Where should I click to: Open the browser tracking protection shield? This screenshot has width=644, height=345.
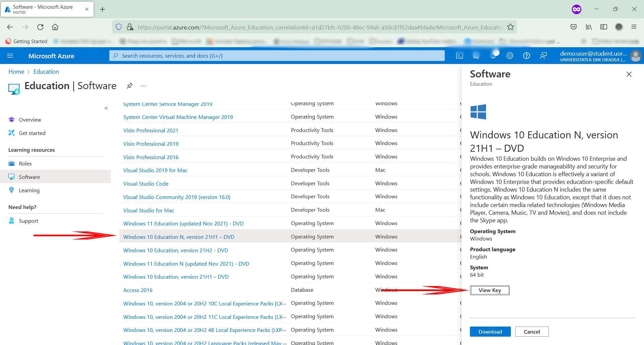(x=119, y=27)
